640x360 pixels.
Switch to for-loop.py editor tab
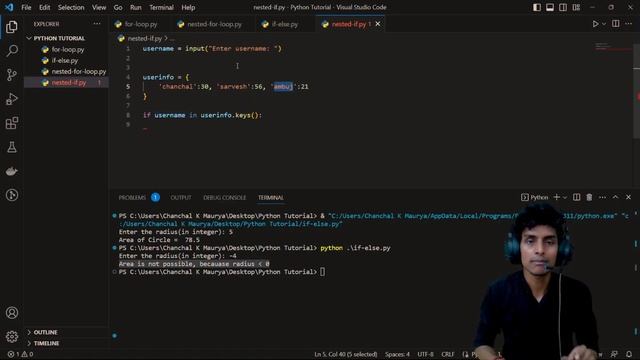[141, 24]
